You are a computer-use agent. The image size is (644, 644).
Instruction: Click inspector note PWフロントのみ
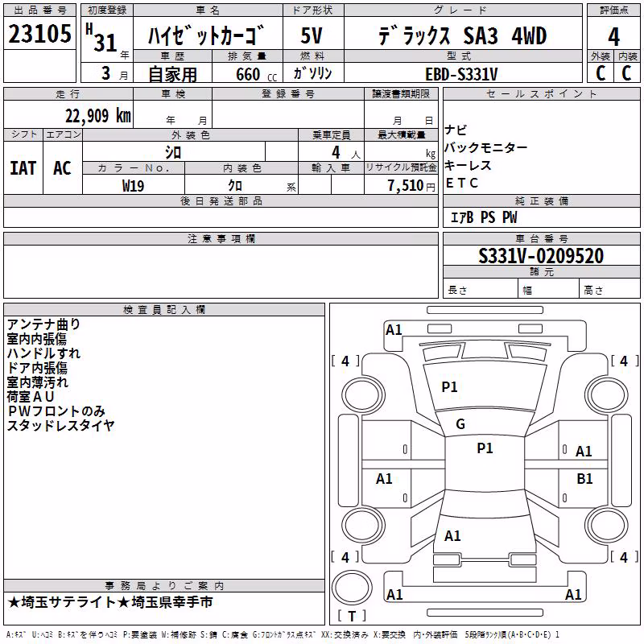(56, 411)
